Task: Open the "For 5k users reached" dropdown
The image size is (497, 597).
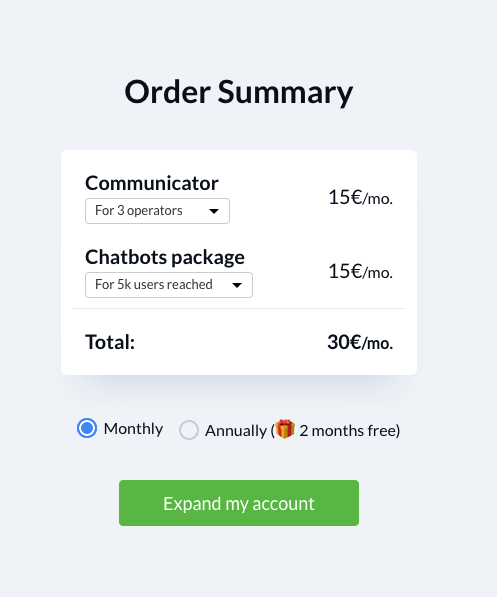Action: pyautogui.click(x=169, y=285)
